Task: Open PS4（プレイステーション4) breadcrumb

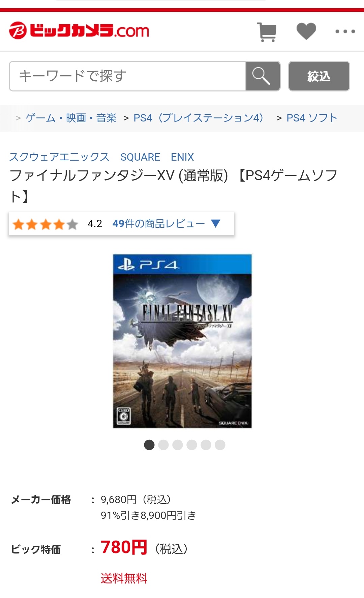Action: (x=199, y=118)
